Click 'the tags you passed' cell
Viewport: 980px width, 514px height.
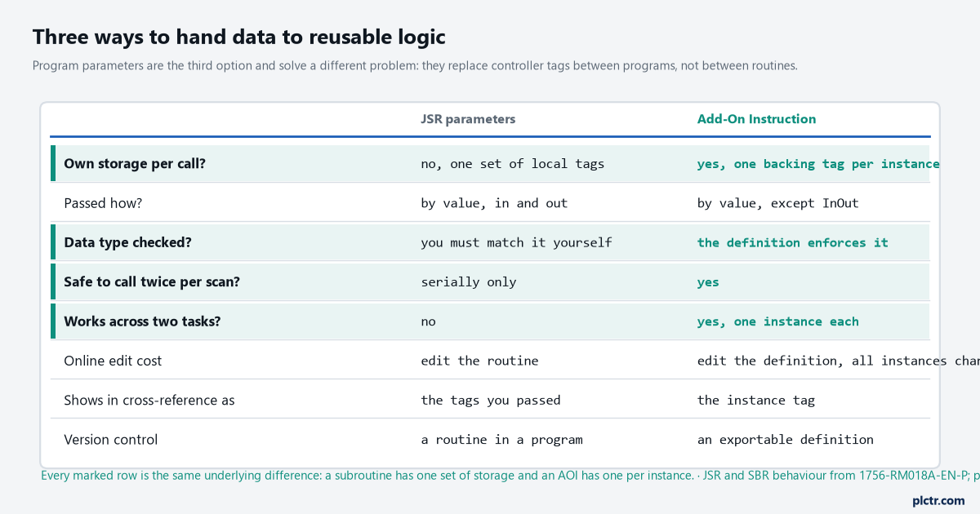491,400
